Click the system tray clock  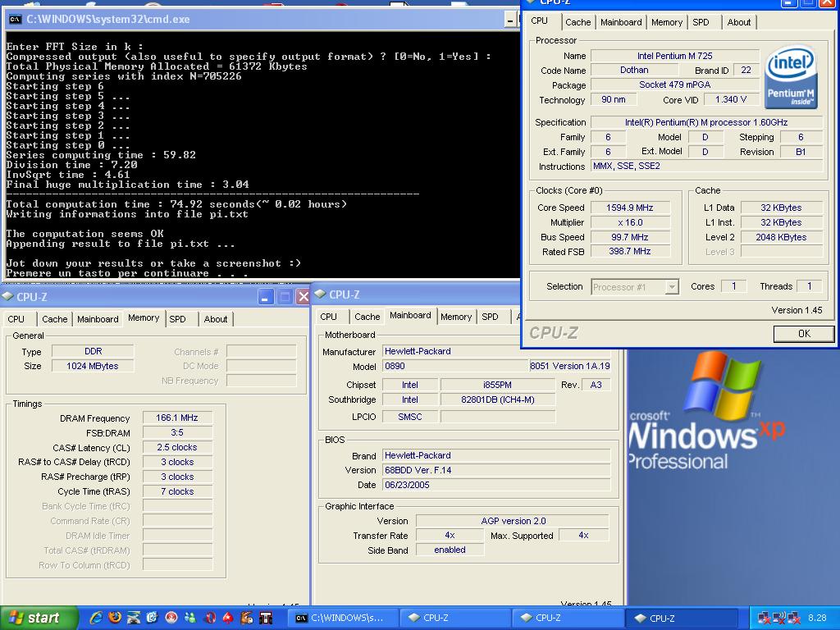coord(817,618)
